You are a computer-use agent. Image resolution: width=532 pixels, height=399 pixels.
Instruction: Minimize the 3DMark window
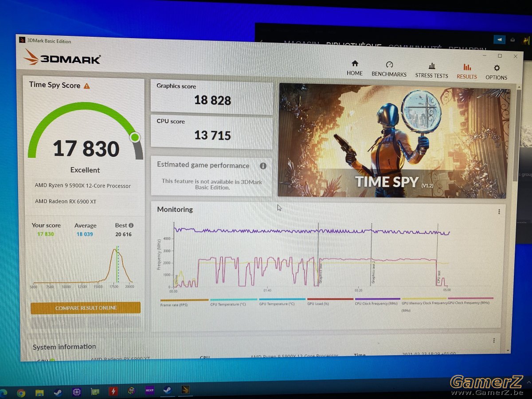pos(485,55)
